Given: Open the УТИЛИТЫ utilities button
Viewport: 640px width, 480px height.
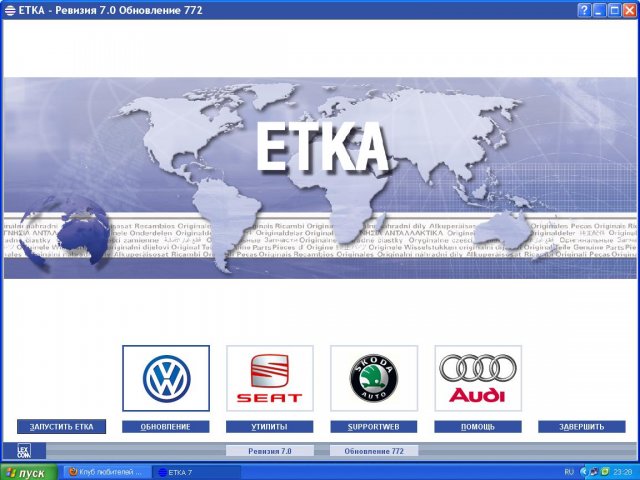Looking at the screenshot, I should (x=270, y=427).
